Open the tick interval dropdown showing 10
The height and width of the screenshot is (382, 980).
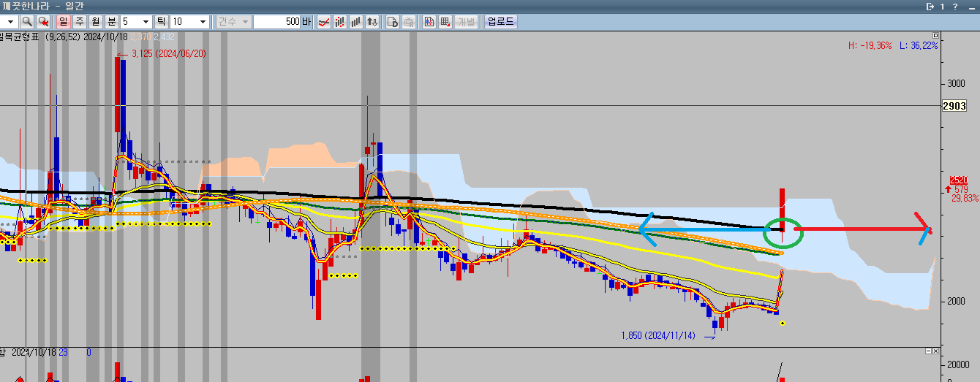(203, 22)
